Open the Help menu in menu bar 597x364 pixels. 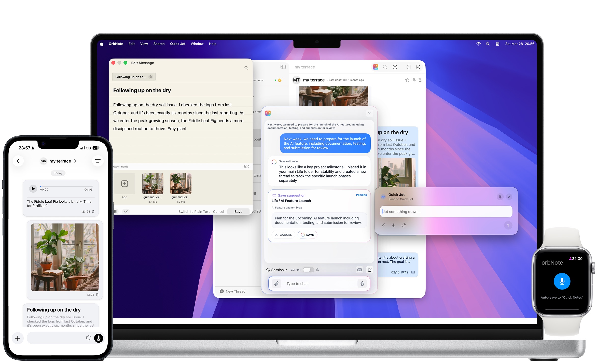point(213,44)
